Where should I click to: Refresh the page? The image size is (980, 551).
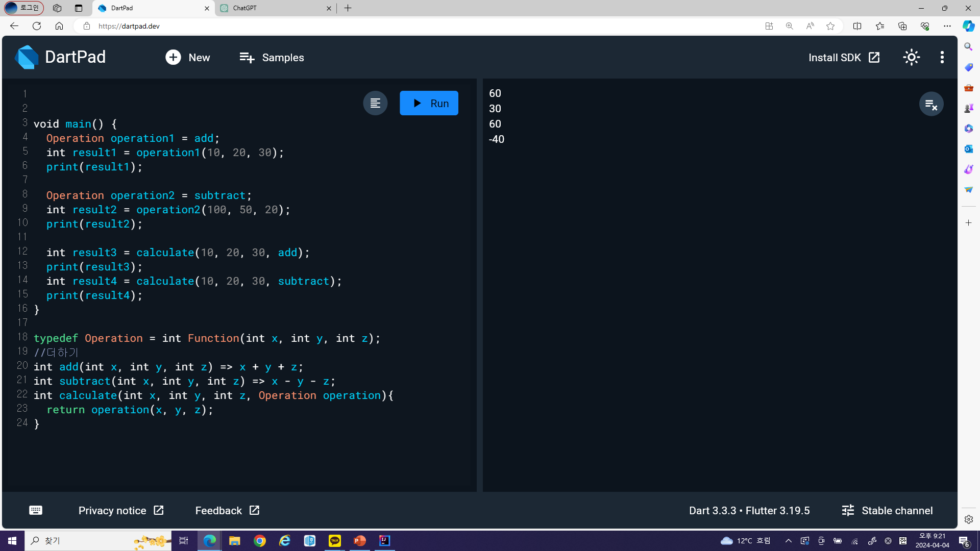pos(37,26)
